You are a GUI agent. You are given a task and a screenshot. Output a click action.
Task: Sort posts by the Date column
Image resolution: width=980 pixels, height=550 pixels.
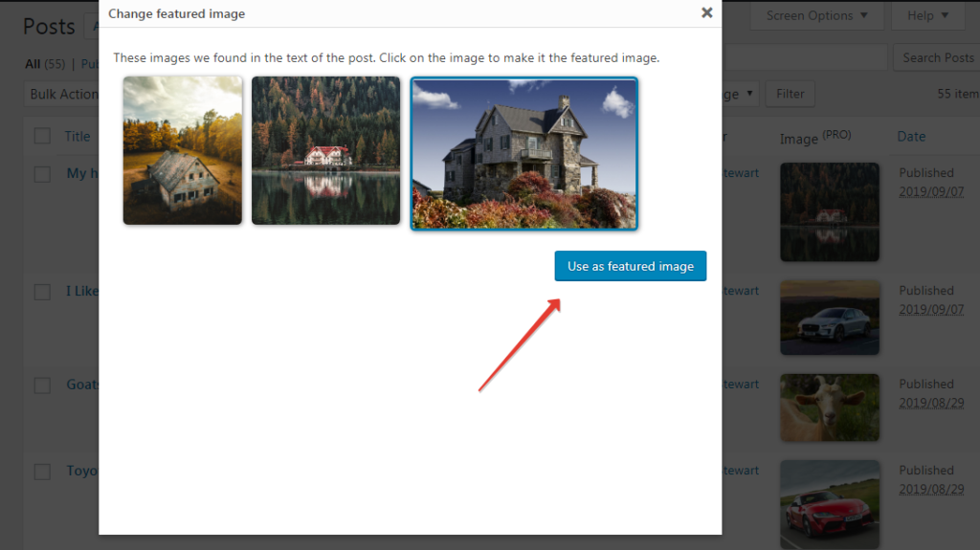point(911,136)
